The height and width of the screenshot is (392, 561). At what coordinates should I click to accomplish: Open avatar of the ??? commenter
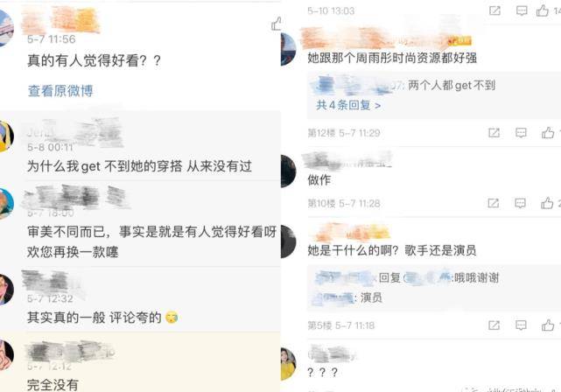click(x=288, y=364)
